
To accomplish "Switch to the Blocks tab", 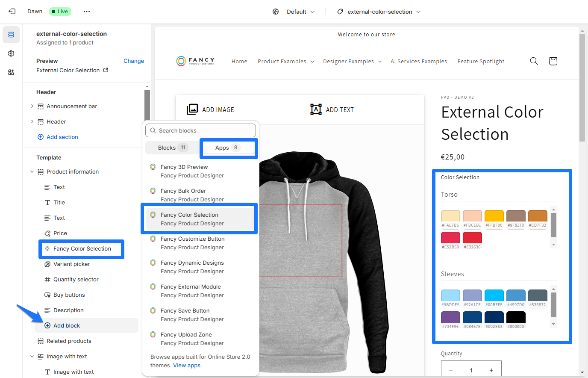I will point(173,148).
